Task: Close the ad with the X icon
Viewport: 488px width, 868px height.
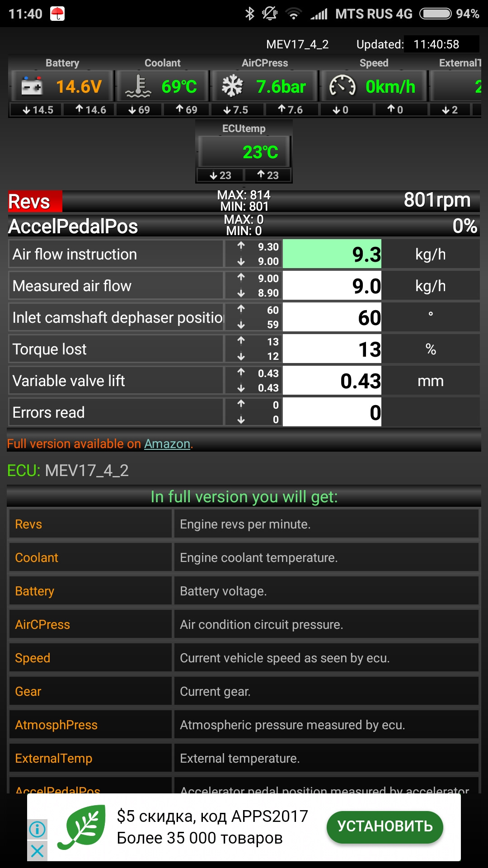Action: 37,851
